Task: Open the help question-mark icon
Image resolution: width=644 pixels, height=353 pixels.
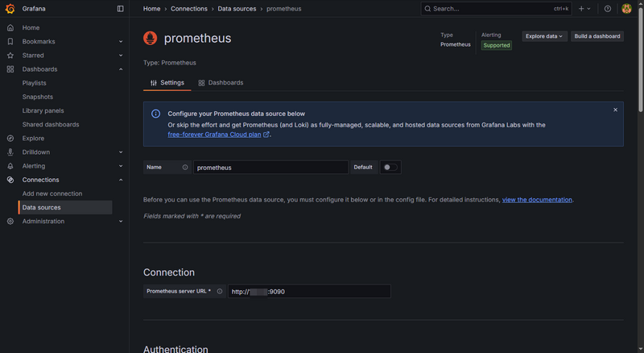Action: click(x=608, y=9)
